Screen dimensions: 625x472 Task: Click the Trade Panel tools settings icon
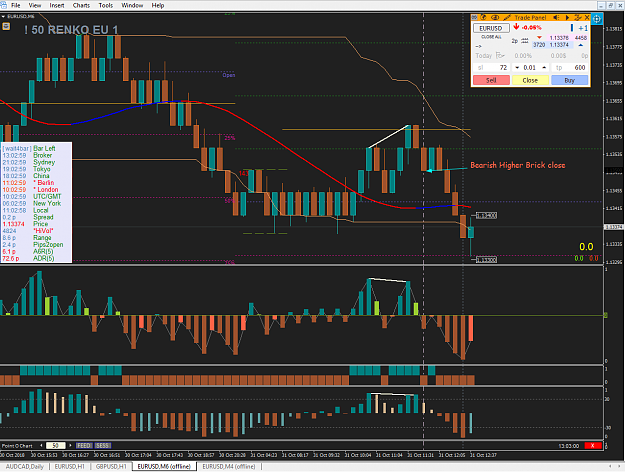578,18
